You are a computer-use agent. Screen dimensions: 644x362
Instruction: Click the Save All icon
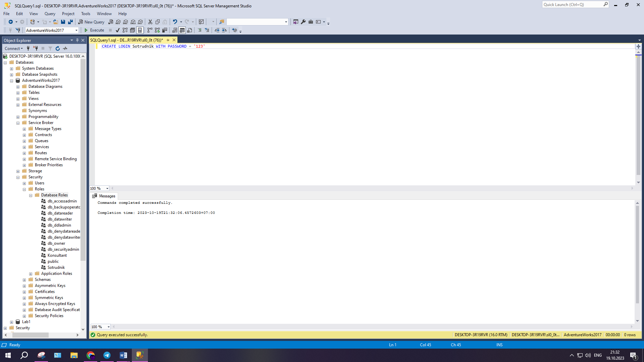click(x=70, y=22)
